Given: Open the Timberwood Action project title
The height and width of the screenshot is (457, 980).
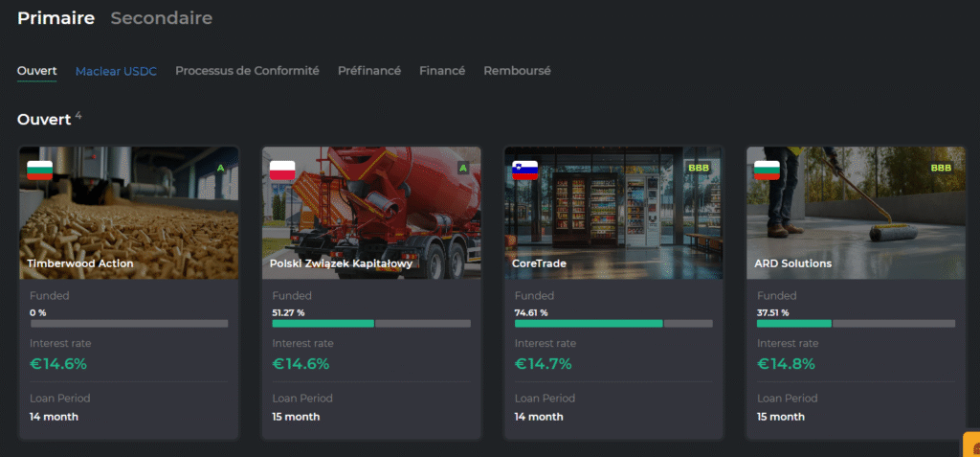Looking at the screenshot, I should 80,263.
